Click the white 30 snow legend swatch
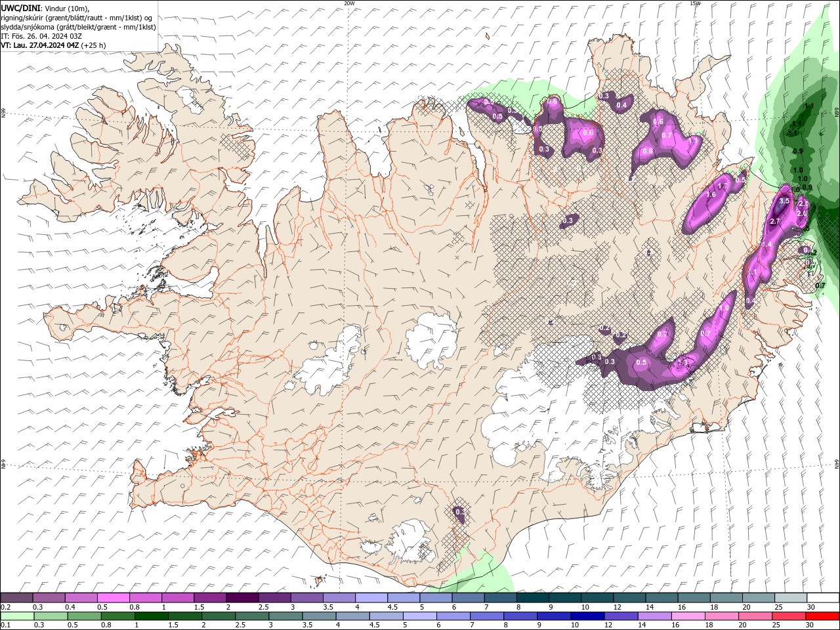This screenshot has height=630, width=840. 824,598
